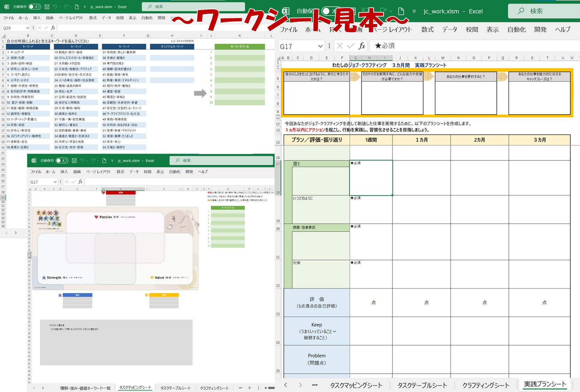Screen dimensions: 580x392
Task: Open the Q29 name box dropdown in the top-left window
Action: 28,28
